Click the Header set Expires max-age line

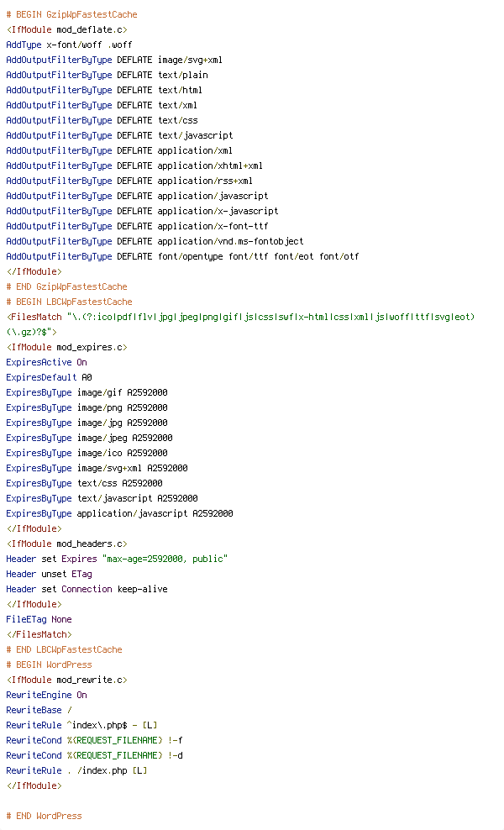[x=117, y=559]
